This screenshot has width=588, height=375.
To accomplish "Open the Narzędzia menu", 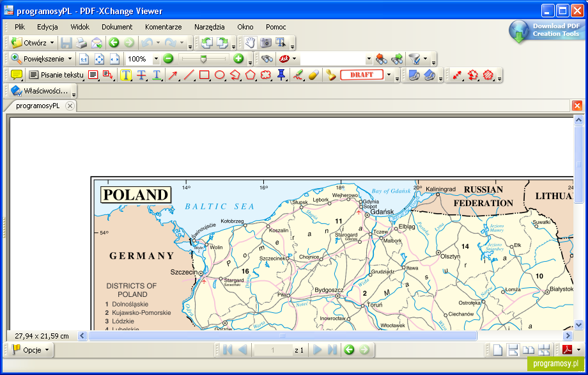I will pyautogui.click(x=210, y=27).
